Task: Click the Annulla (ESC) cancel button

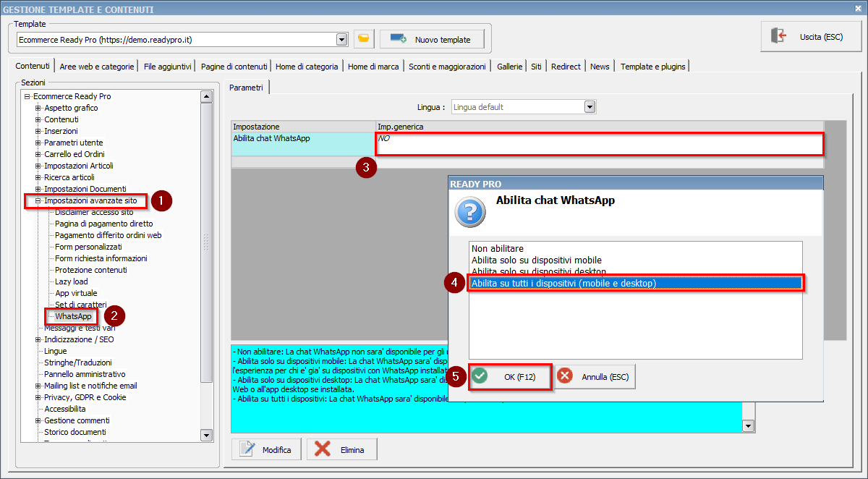Action: (x=595, y=376)
